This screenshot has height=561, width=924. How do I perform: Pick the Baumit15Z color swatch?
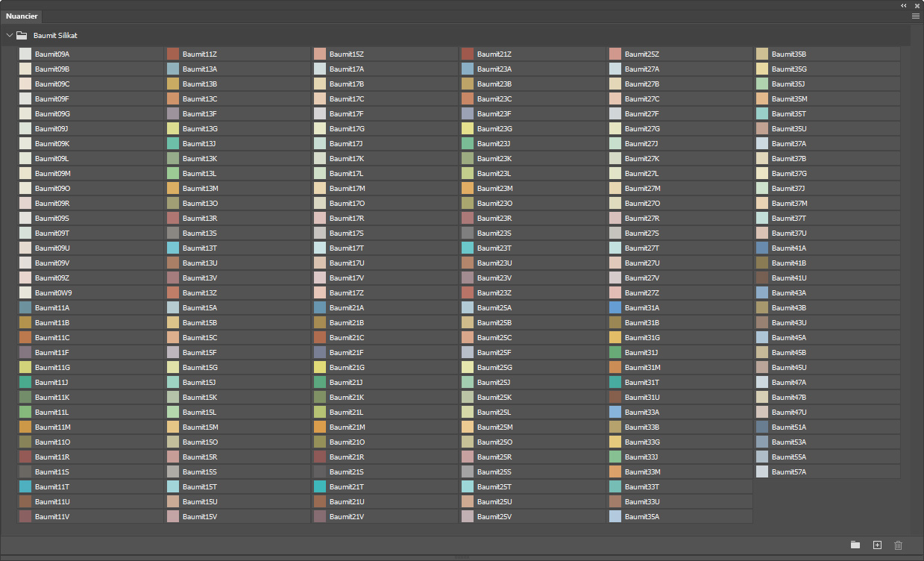coord(320,54)
